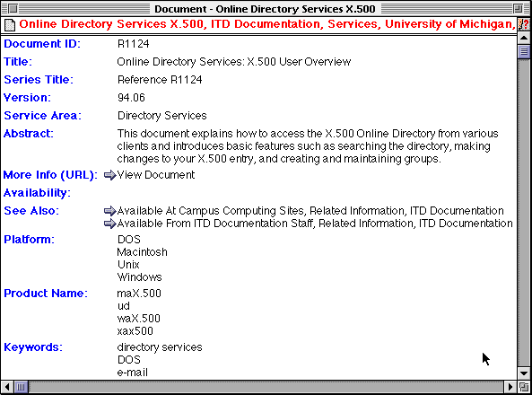Image resolution: width=532 pixels, height=395 pixels.
Task: Click the Document ID value R1124
Action: (x=134, y=44)
